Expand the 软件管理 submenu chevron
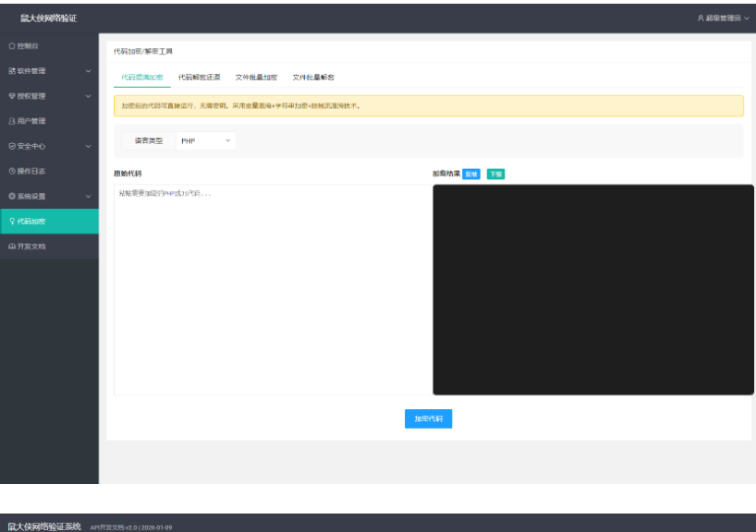This screenshot has width=756, height=532. coord(88,71)
